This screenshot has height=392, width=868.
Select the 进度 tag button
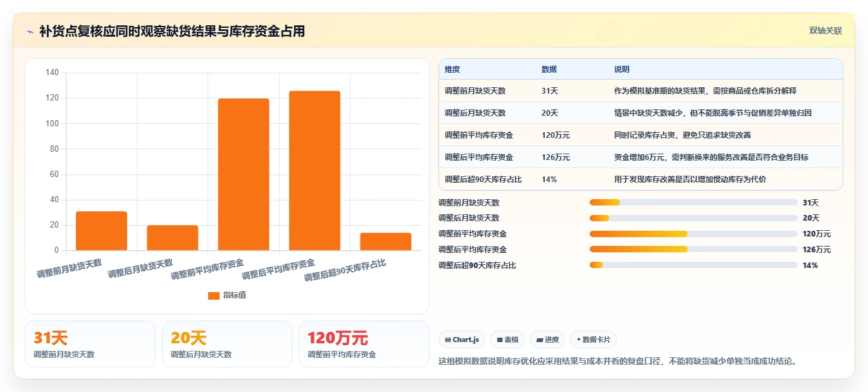547,340
